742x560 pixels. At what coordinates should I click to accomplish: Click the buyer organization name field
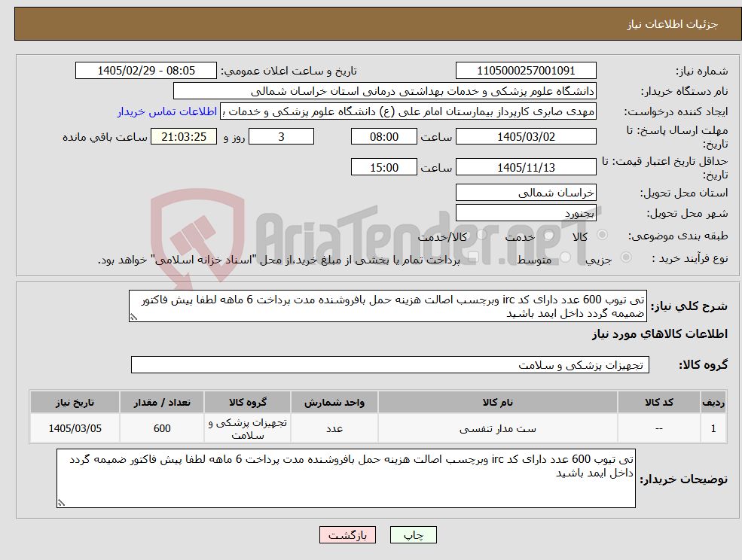click(385, 91)
